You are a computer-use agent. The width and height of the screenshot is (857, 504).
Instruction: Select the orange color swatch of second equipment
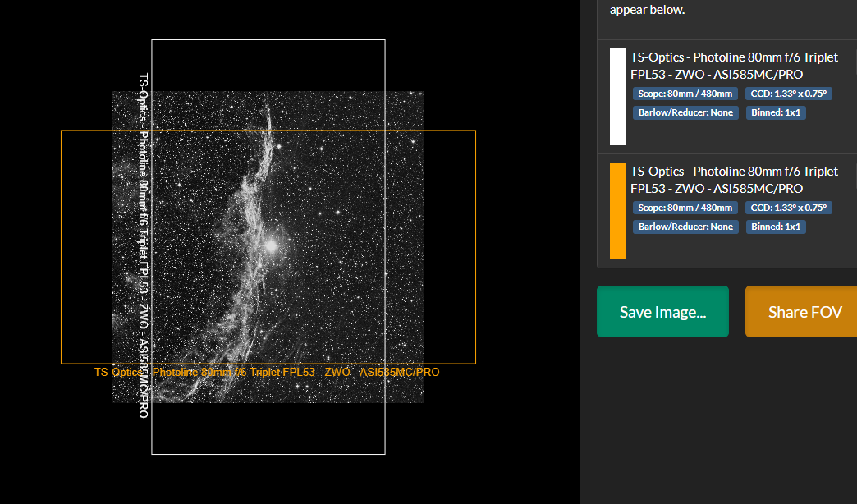click(x=617, y=211)
